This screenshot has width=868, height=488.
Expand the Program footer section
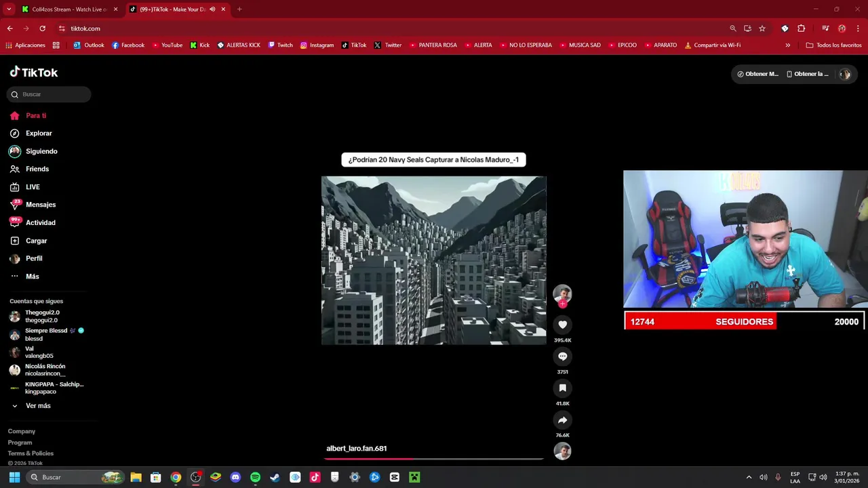20,443
